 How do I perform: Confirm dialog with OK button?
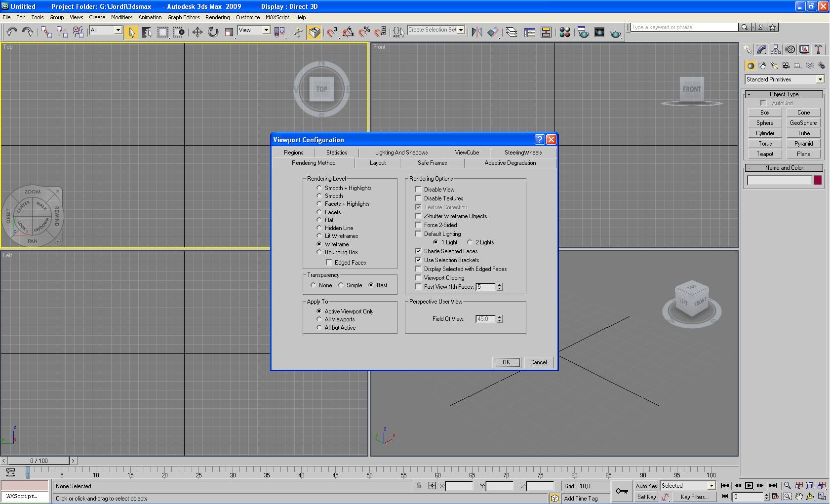(x=507, y=362)
